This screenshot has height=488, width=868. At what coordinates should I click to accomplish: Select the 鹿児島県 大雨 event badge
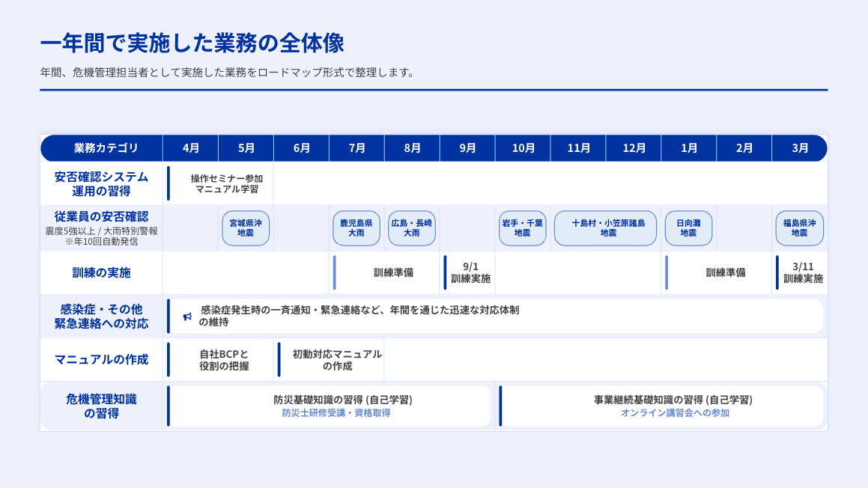pos(356,228)
